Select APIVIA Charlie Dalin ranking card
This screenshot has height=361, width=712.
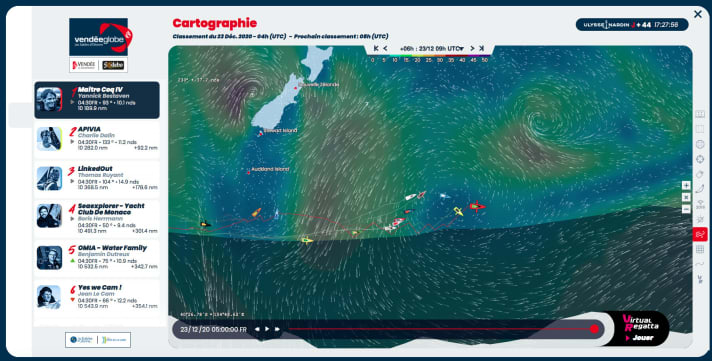(x=97, y=139)
